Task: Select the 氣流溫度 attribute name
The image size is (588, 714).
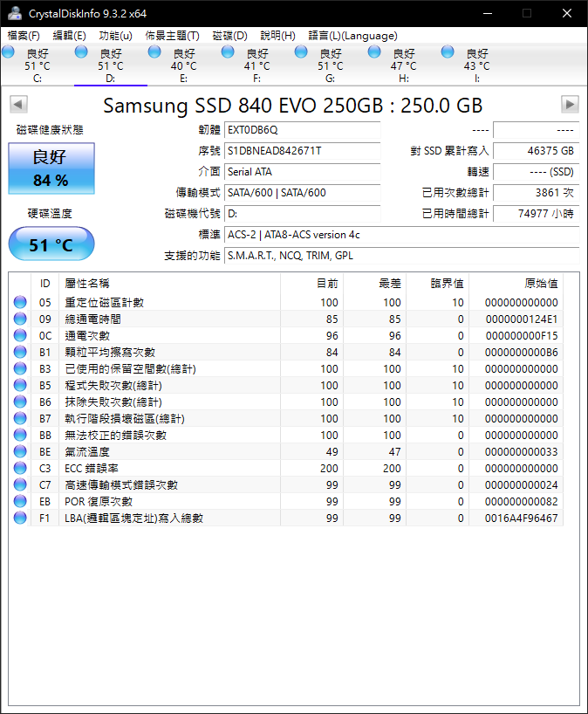Action: point(87,452)
